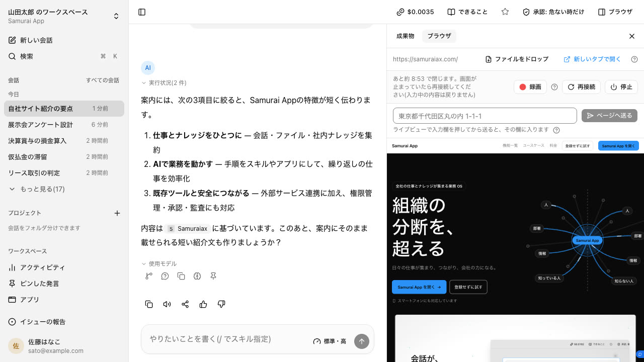Screen dimensions: 644x362
Task: Open help icon next to 録画 button
Action: pyautogui.click(x=554, y=87)
